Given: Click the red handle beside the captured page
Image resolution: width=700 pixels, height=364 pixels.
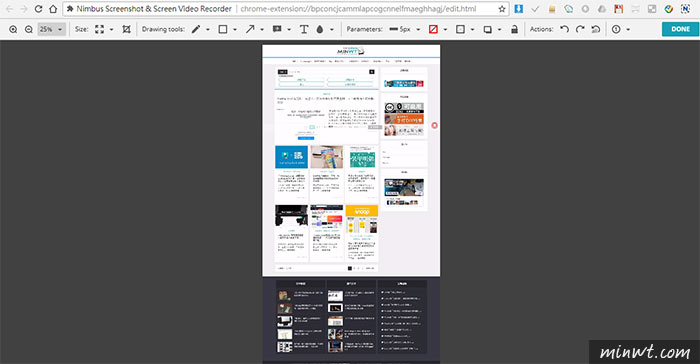Looking at the screenshot, I should click(x=434, y=126).
